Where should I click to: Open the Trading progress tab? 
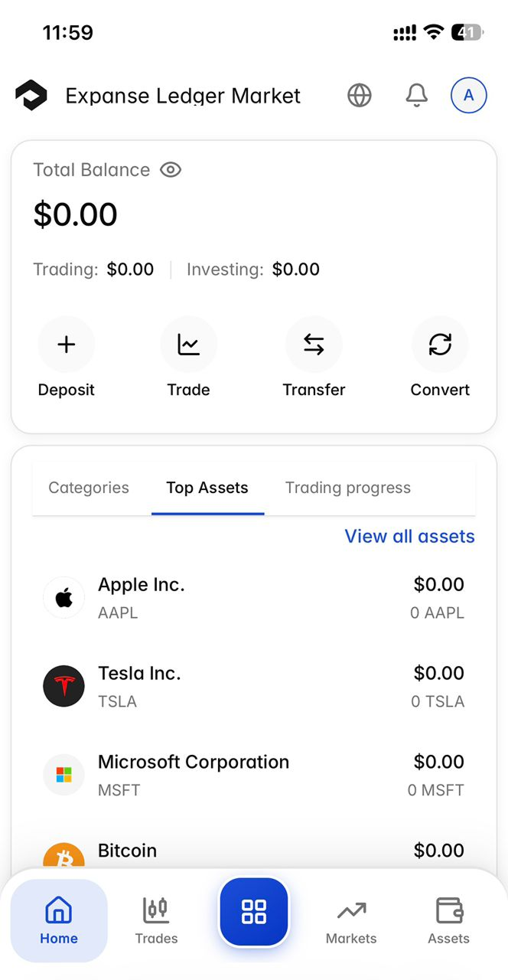coord(348,488)
